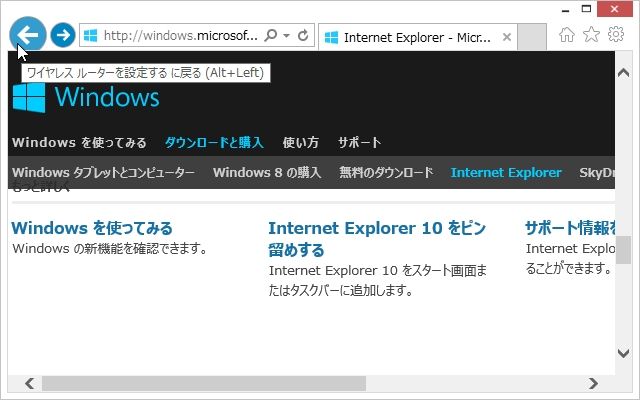Click the Windows logo on the page

(x=29, y=98)
